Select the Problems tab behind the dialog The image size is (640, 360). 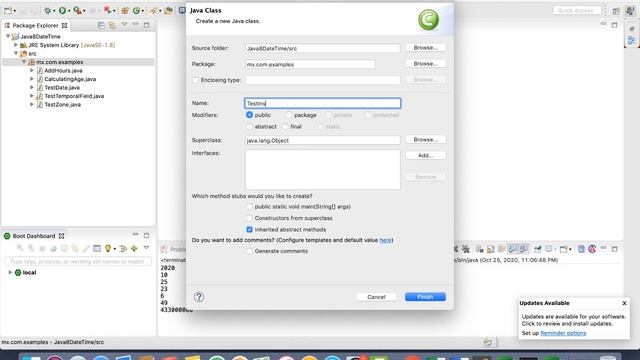coord(173,249)
